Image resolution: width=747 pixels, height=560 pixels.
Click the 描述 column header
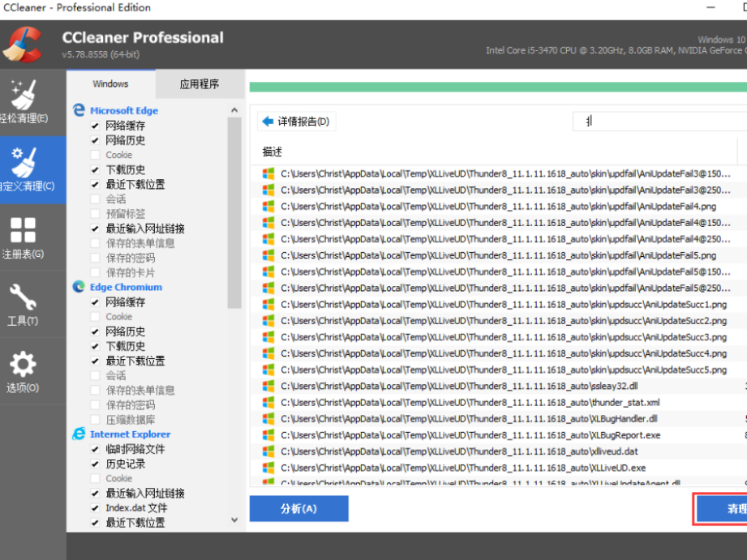point(494,152)
